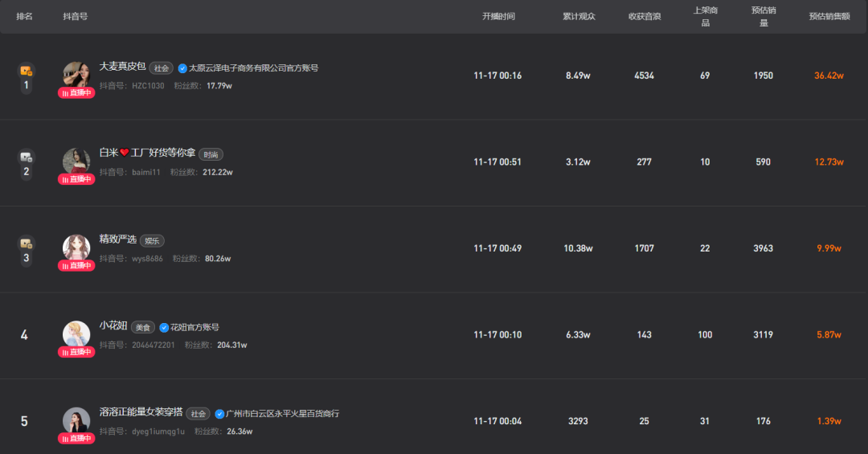Click the red heart icon in 白米 name
Image resolution: width=868 pixels, height=454 pixels.
[125, 153]
